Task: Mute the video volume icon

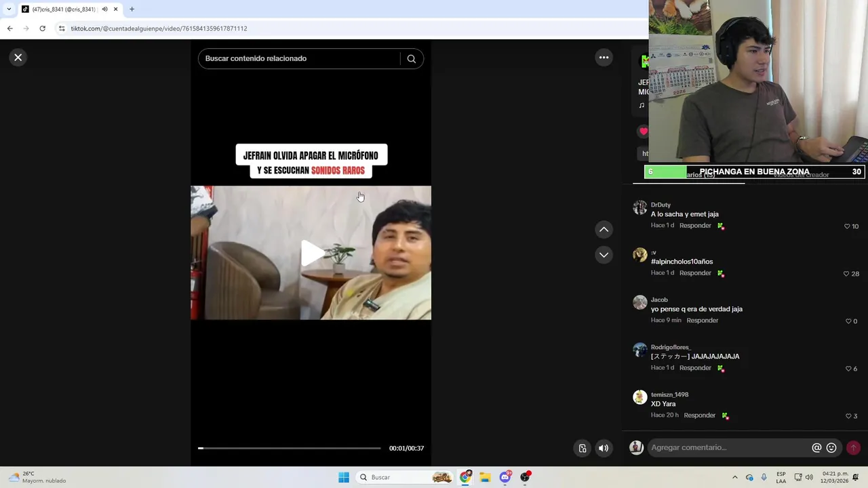Action: (604, 448)
